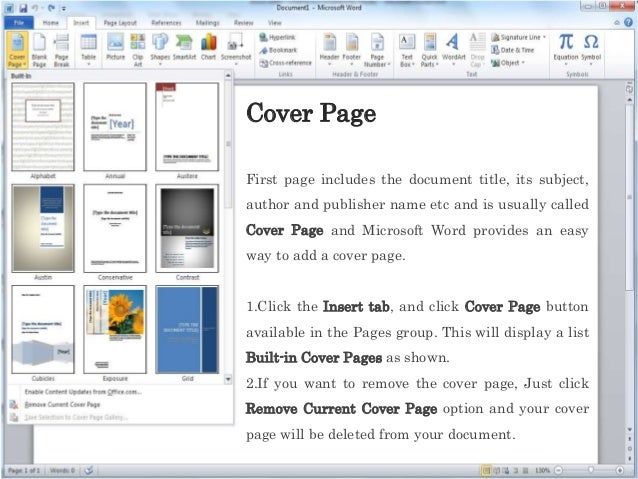Select the Alphabet cover page thumbnail
638x479 pixels.
(x=43, y=127)
